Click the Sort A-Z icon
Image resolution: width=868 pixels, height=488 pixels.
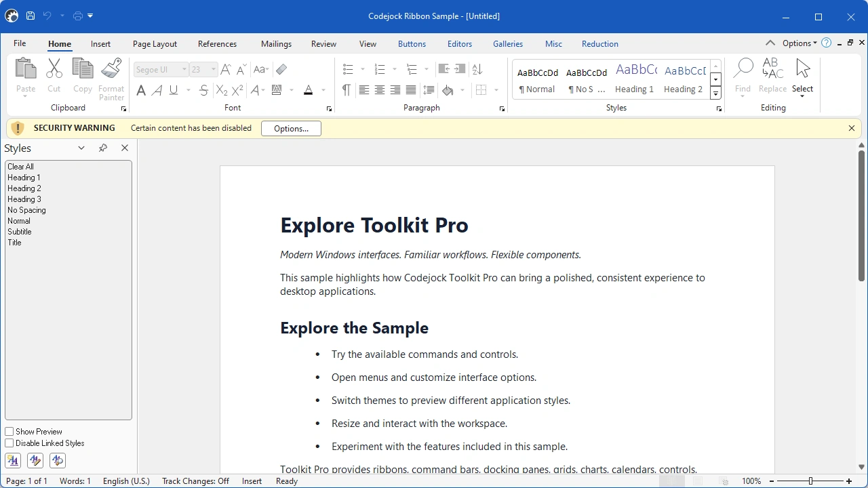[x=477, y=69]
